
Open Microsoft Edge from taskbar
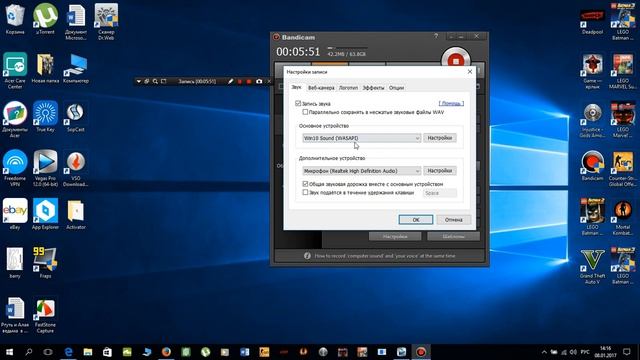pos(68,352)
